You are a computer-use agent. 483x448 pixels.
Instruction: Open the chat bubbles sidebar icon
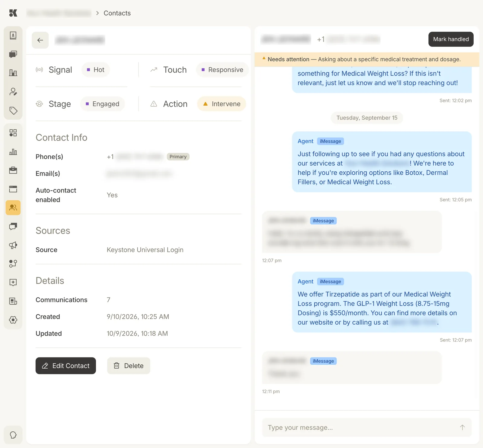coord(13,54)
